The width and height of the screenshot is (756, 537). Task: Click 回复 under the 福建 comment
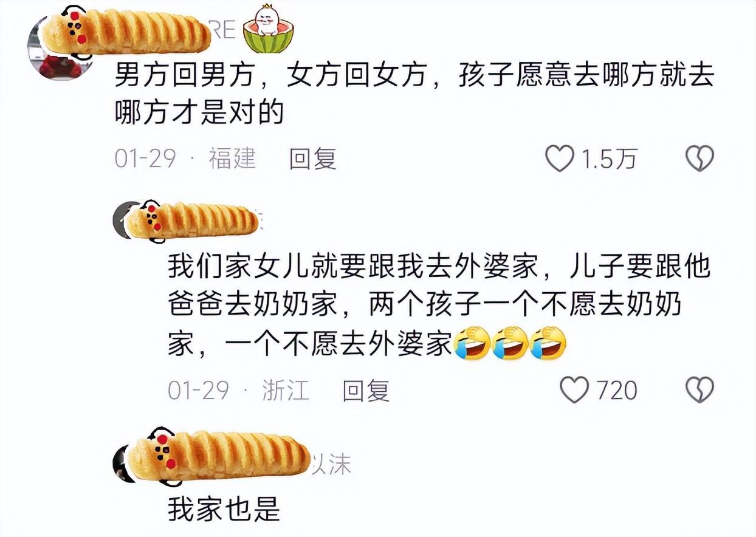(312, 159)
